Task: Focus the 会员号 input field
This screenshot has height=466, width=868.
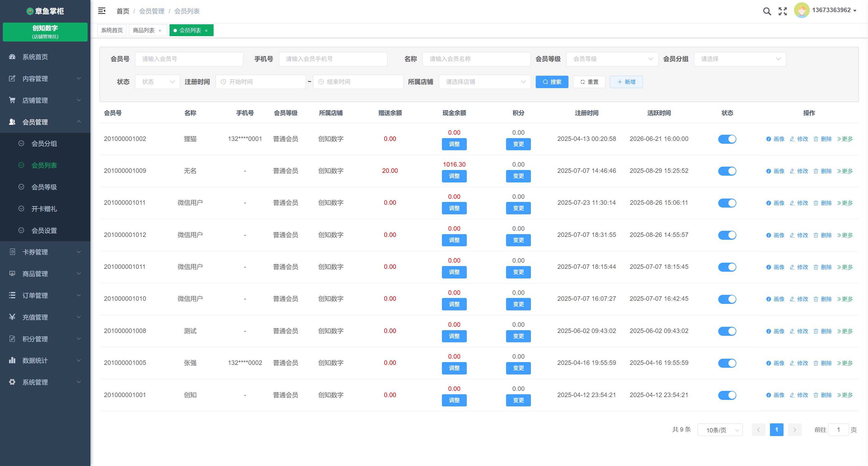Action: point(189,59)
